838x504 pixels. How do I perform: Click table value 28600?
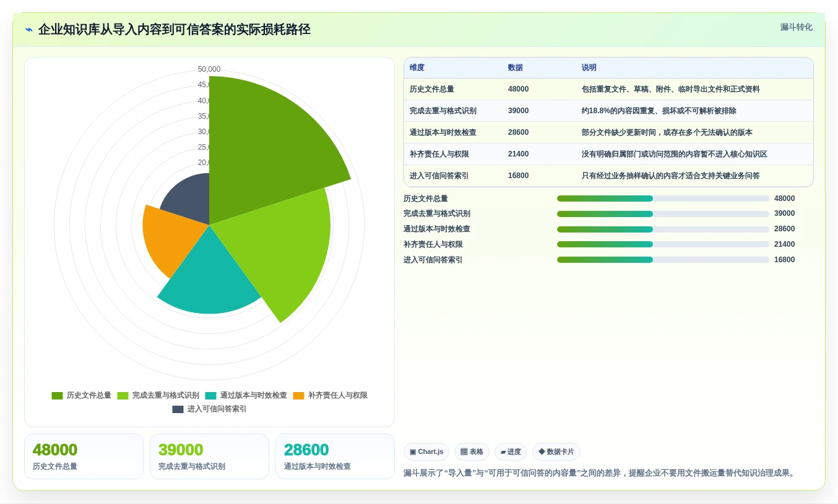pos(519,133)
